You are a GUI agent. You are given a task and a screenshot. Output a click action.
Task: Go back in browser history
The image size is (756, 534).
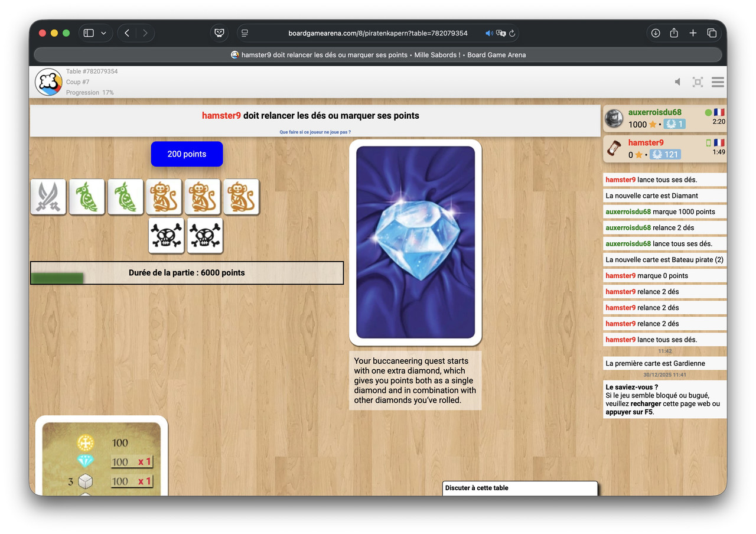point(127,33)
